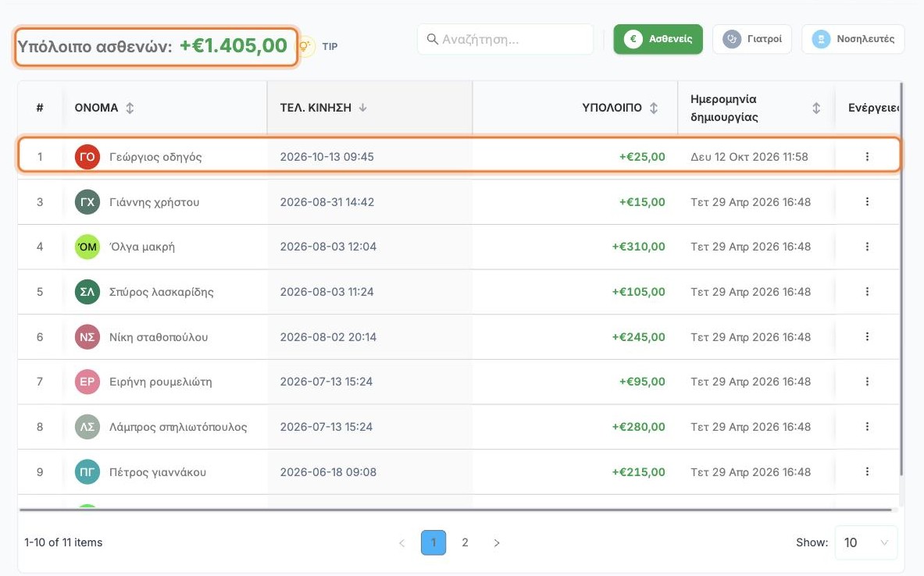
Task: Open actions menu for Ειρήνη ρουμελιώτη
Action: pyautogui.click(x=867, y=382)
